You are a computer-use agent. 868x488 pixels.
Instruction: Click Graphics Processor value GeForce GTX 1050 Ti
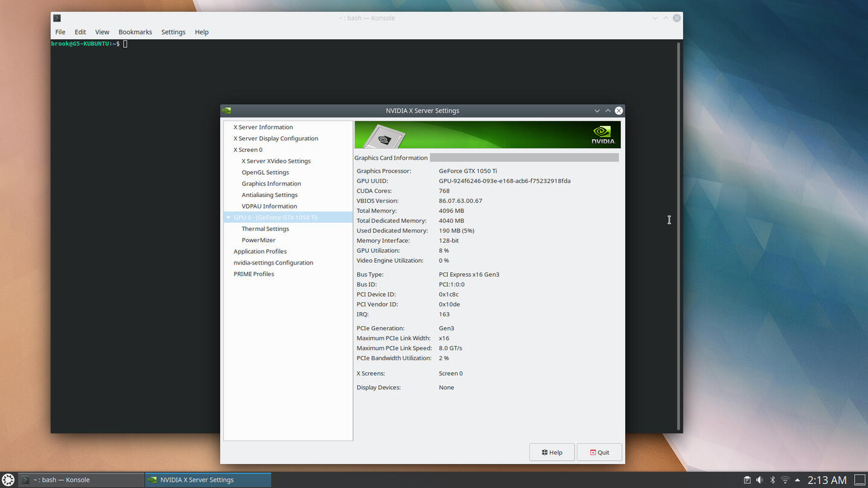pyautogui.click(x=468, y=171)
